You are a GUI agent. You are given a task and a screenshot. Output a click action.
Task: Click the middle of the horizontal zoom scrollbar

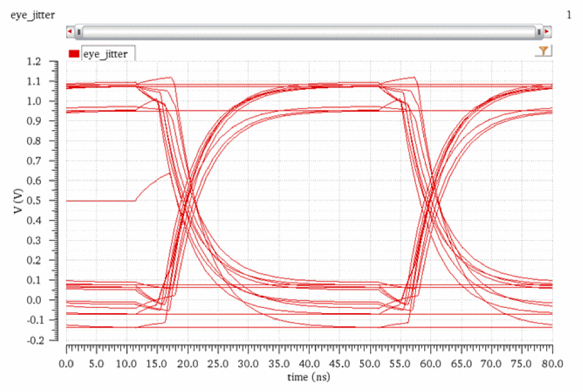[308, 32]
